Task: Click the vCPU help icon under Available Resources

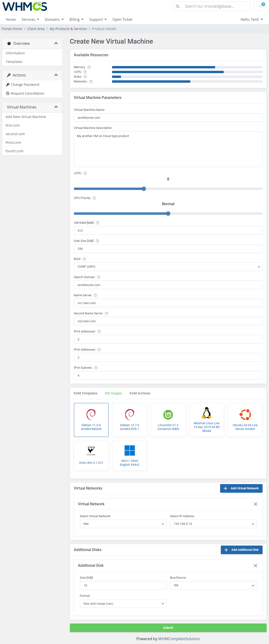Action: coord(85,72)
